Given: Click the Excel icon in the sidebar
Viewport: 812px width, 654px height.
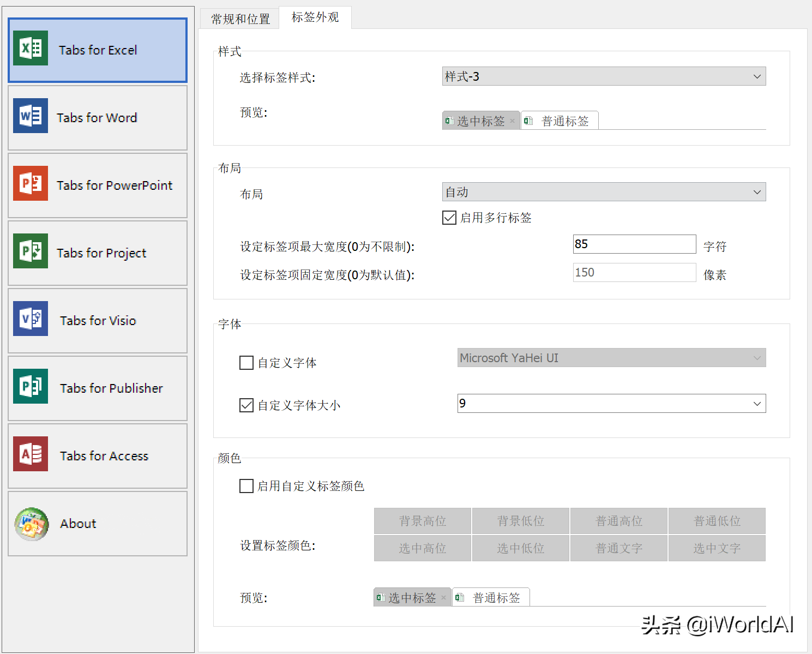Looking at the screenshot, I should click(31, 48).
